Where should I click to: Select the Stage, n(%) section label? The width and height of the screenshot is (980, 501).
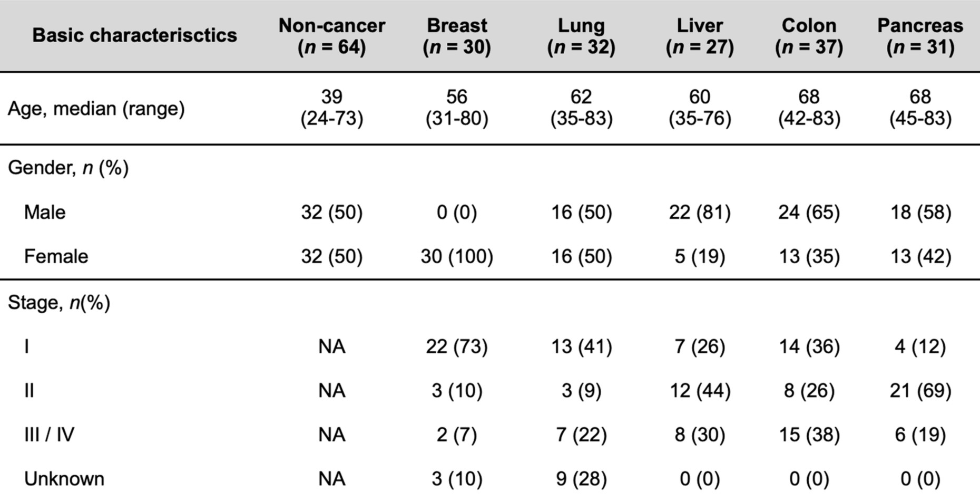click(x=59, y=303)
